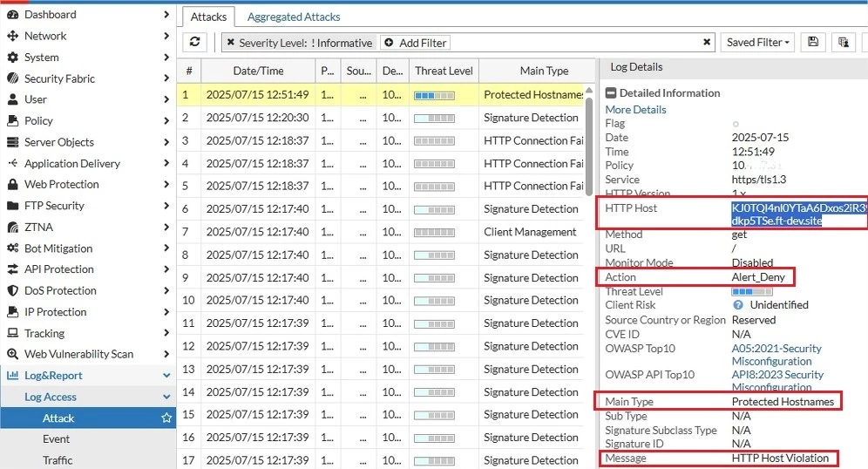Viewport: 868px width, 469px height.
Task: Click the Tracking monitor icon
Action: tap(12, 333)
